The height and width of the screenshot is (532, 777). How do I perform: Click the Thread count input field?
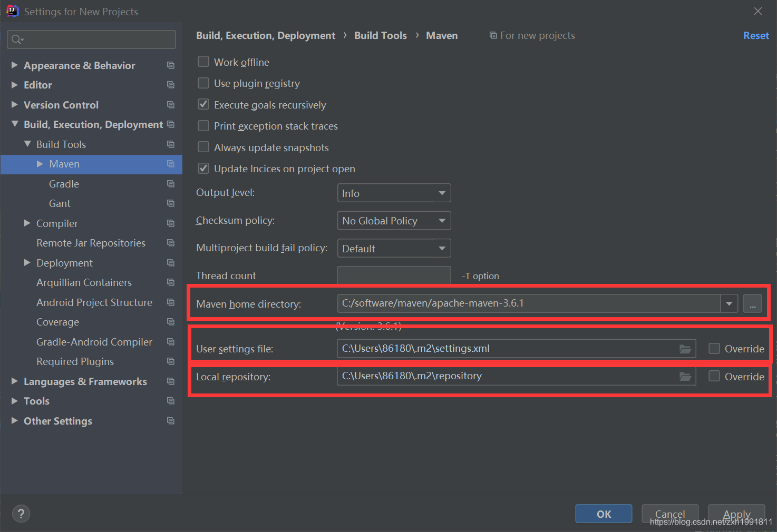pyautogui.click(x=394, y=275)
